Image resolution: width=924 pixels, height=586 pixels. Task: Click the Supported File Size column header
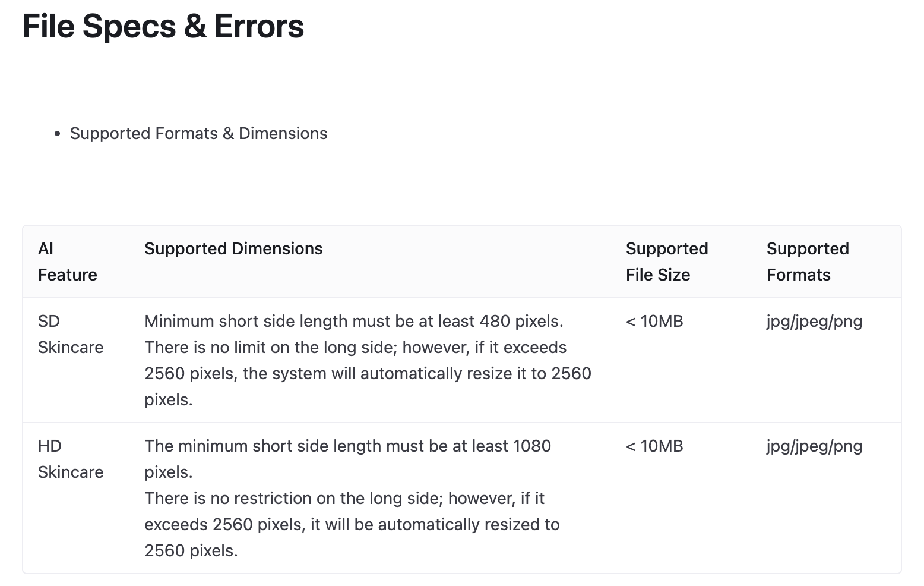(x=667, y=262)
